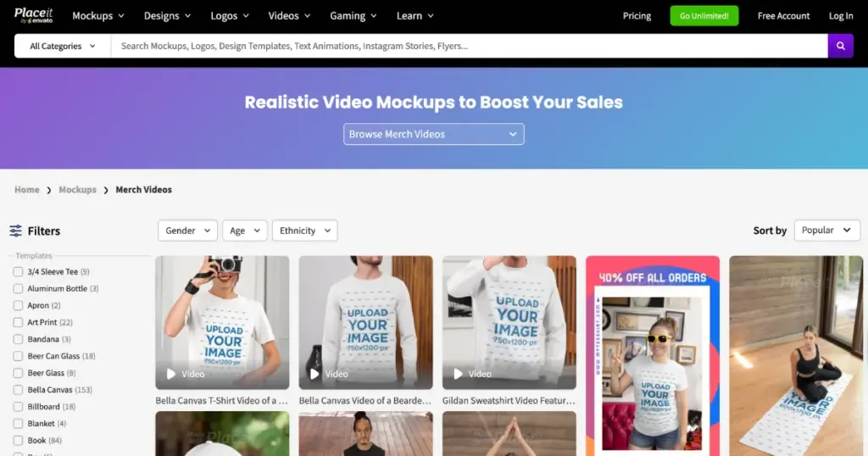Click the Merch Videos breadcrumb text
Screen dimensions: 868x456
pyautogui.click(x=144, y=190)
